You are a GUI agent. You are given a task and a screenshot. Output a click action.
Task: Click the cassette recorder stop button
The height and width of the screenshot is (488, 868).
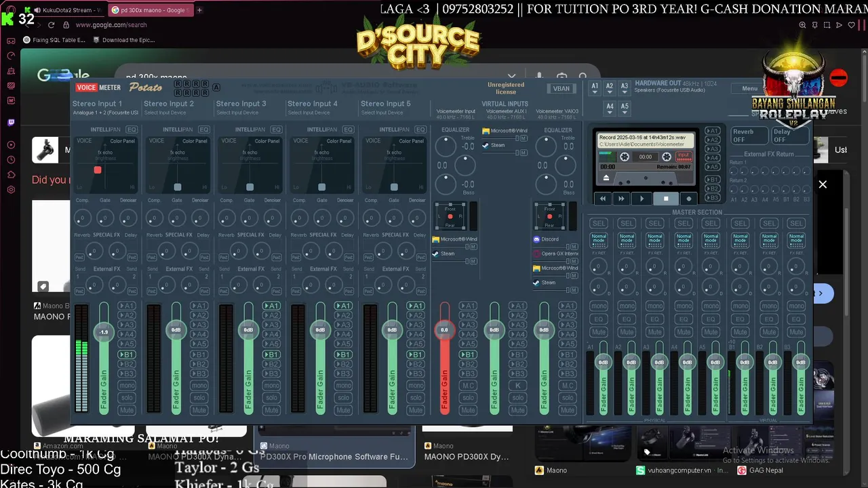(666, 199)
